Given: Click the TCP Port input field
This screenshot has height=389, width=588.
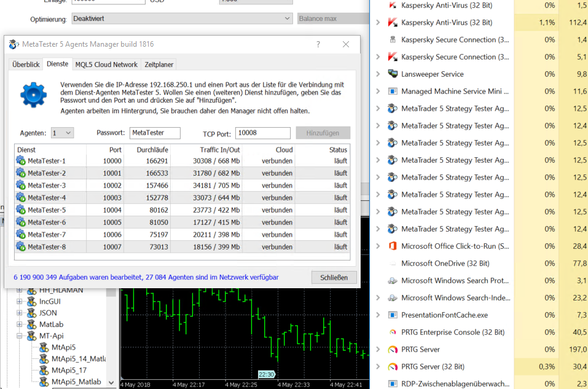Looking at the screenshot, I should click(x=263, y=133).
